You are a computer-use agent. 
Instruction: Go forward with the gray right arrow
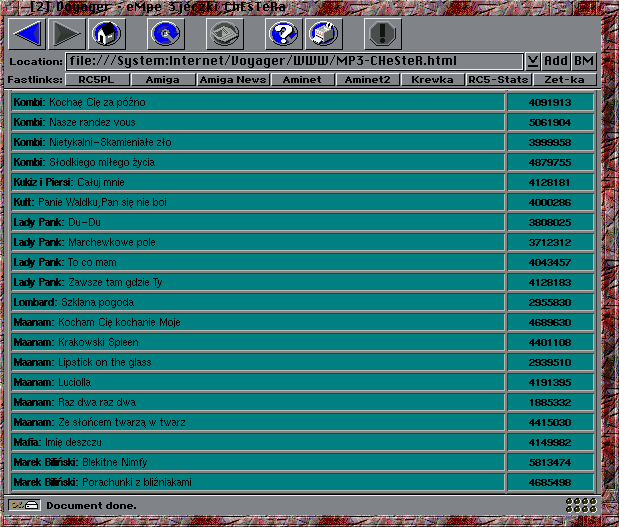pos(66,34)
